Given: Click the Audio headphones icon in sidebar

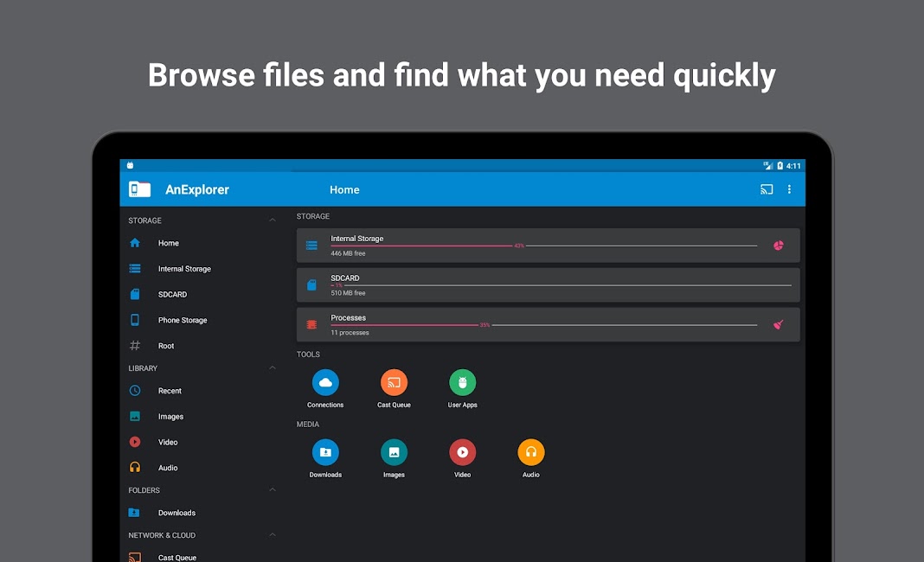Looking at the screenshot, I should pyautogui.click(x=135, y=468).
